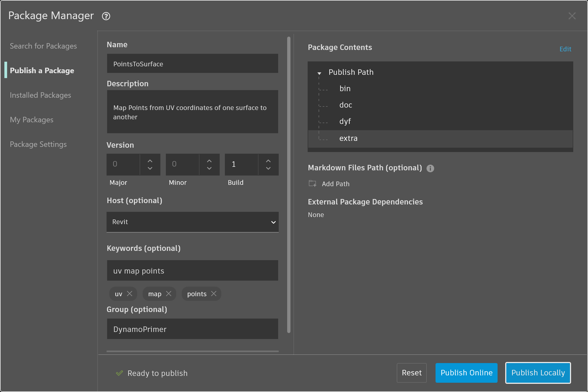Click the Add Path folder icon

[x=312, y=183]
